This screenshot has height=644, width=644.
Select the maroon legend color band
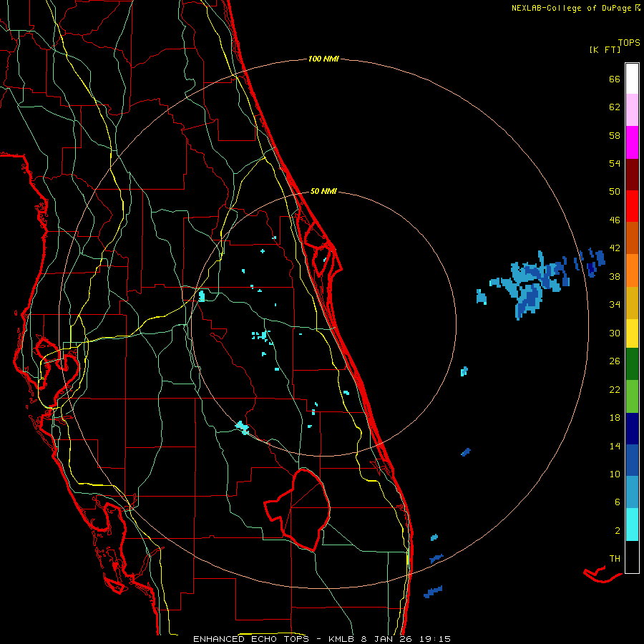[x=632, y=175]
